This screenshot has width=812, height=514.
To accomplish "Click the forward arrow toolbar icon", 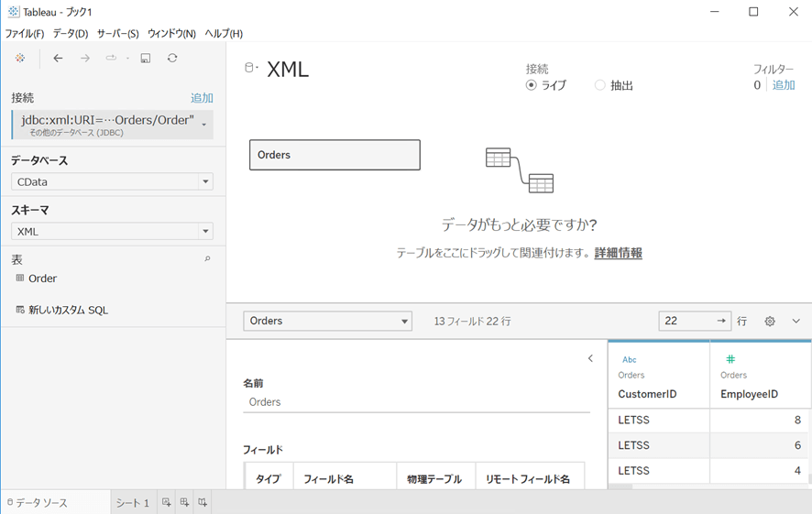I will click(x=85, y=58).
